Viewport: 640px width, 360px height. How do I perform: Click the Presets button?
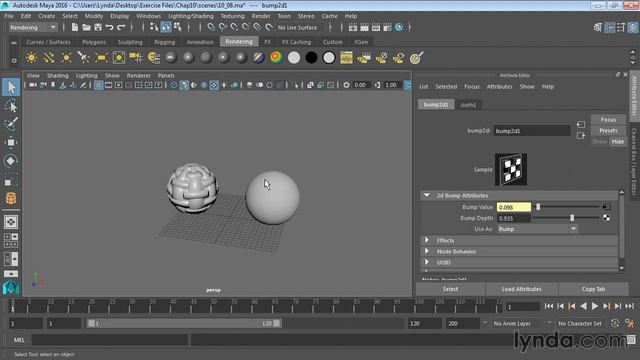[x=608, y=131]
